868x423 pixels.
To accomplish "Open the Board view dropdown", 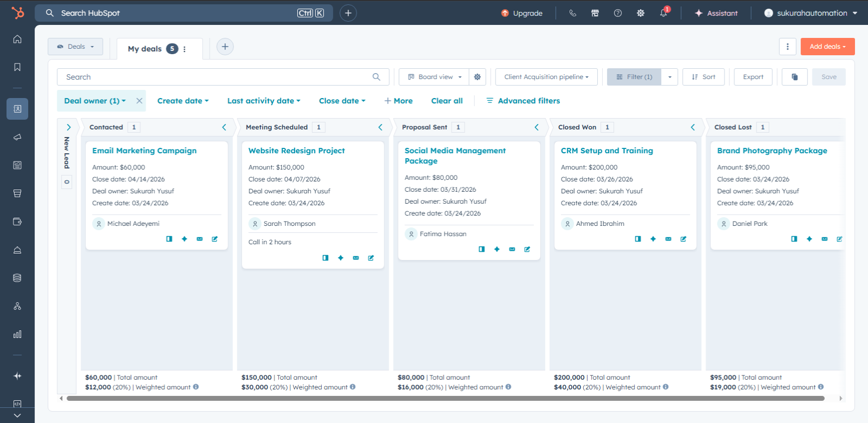I will [435, 77].
